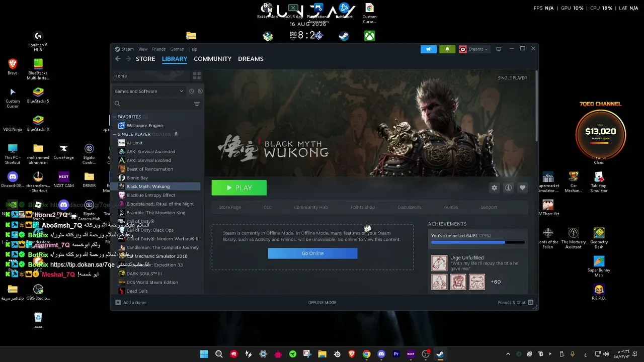Show hidden system tray icons chevron
644x362 pixels.
pyautogui.click(x=508, y=354)
